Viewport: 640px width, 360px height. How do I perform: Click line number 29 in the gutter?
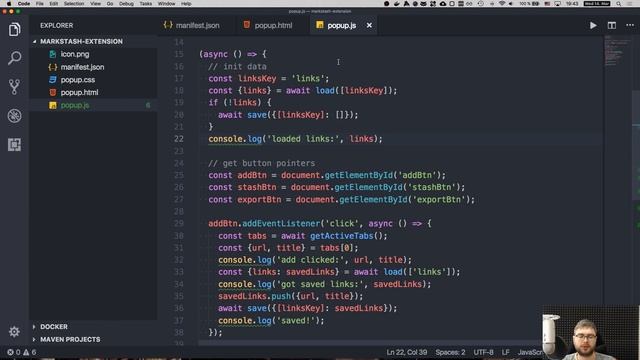pyautogui.click(x=179, y=224)
